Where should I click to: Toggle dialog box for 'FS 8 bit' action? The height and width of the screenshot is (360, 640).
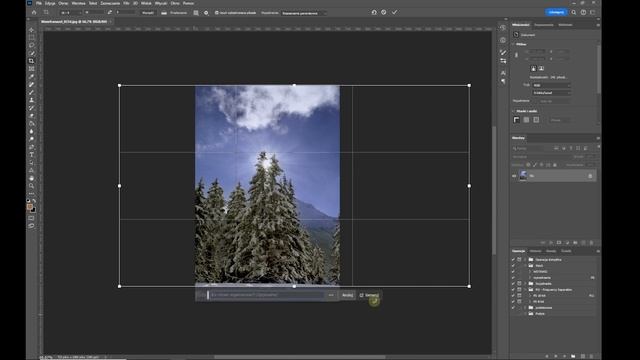click(x=519, y=302)
